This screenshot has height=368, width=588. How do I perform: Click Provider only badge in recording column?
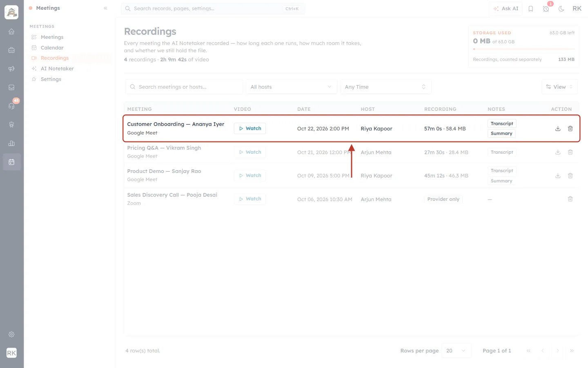(x=443, y=199)
